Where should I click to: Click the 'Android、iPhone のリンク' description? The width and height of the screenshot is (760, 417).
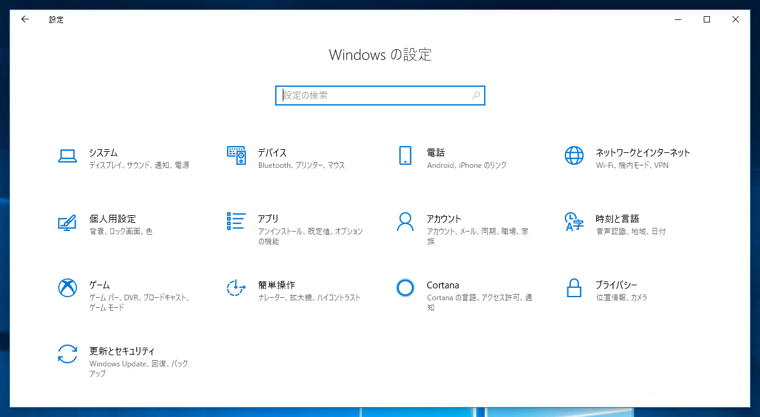pos(467,165)
